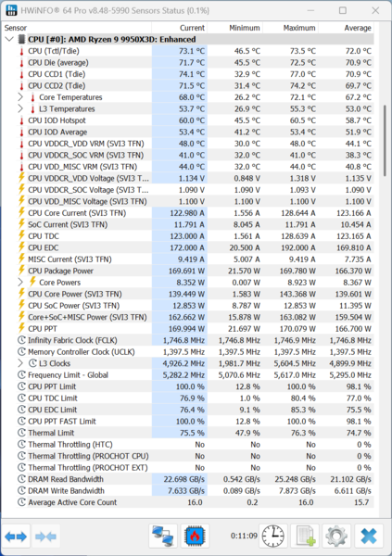Click the vertical scrollbar thumb on the right
Viewport: 392px width, 556px height.
click(385, 141)
